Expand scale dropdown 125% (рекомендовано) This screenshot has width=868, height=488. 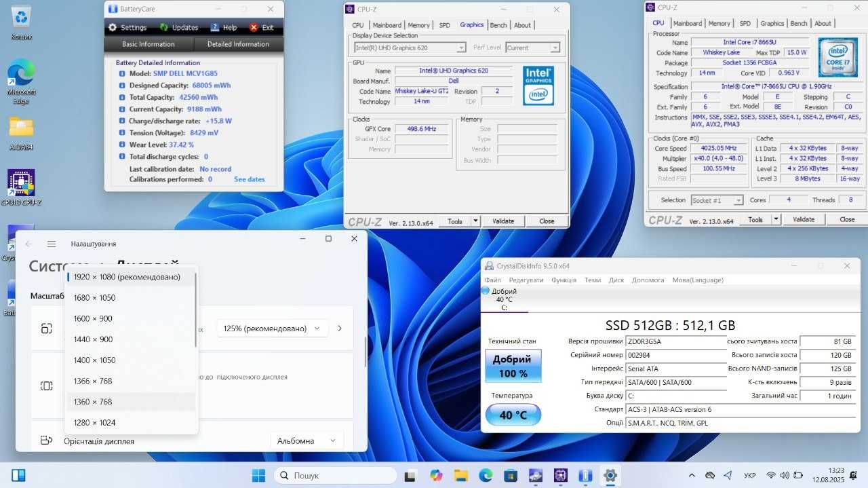(273, 328)
